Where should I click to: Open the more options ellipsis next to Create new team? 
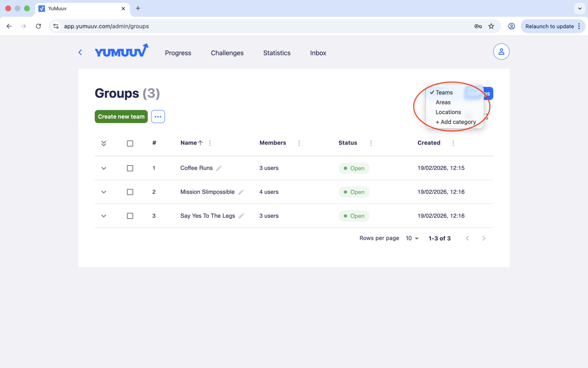(x=158, y=117)
